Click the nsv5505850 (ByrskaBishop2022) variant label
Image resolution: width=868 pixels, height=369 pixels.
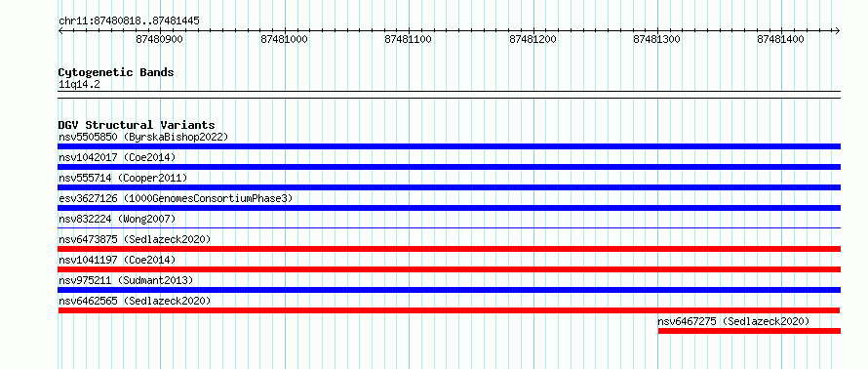pos(143,137)
